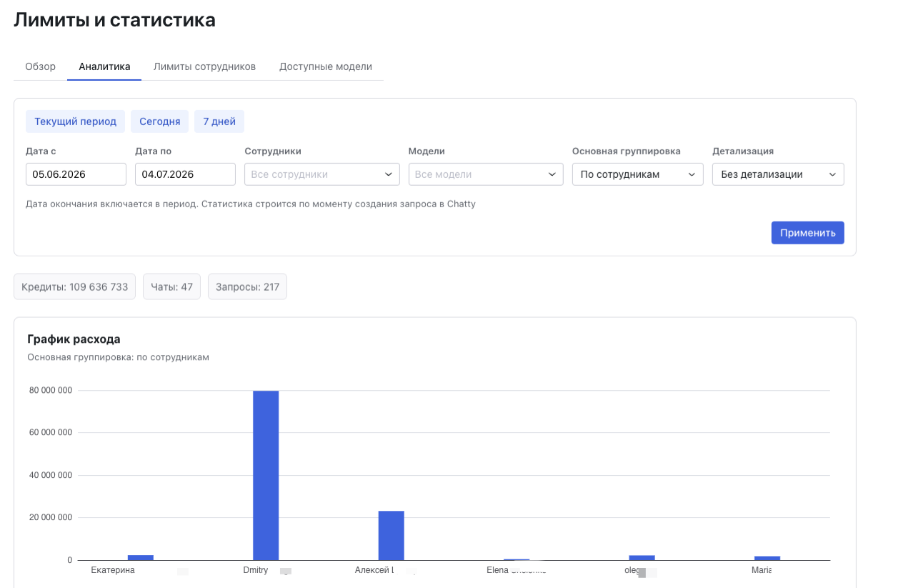Screen dimensions: 903x588
Task: Open the Детализация dropdown
Action: click(778, 174)
